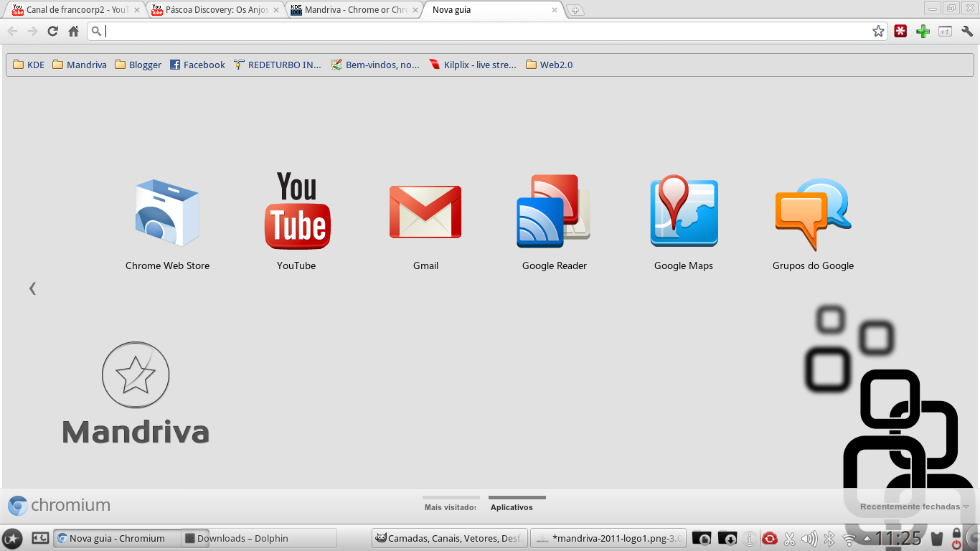This screenshot has width=980, height=551.
Task: Switch to mandriva-2011-logo1.png window
Action: click(x=608, y=538)
